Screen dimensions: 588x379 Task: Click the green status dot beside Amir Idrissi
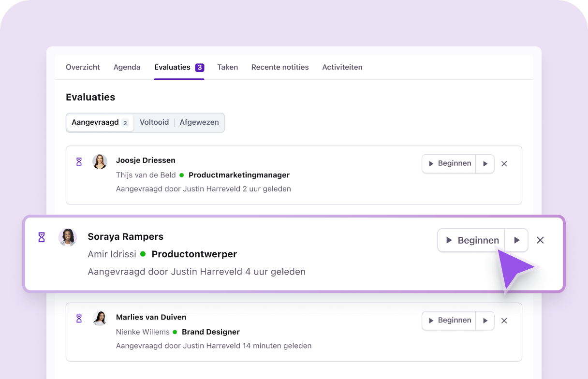point(143,254)
